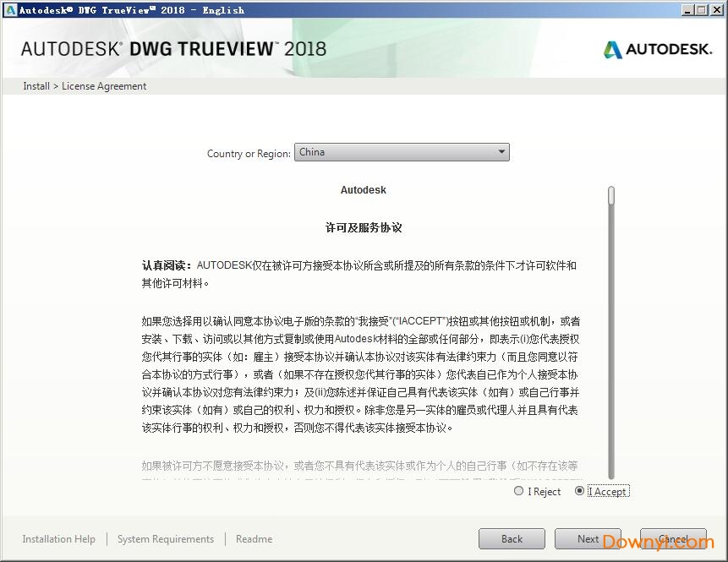The image size is (728, 562).
Task: Cancel the installation
Action: pyautogui.click(x=673, y=538)
